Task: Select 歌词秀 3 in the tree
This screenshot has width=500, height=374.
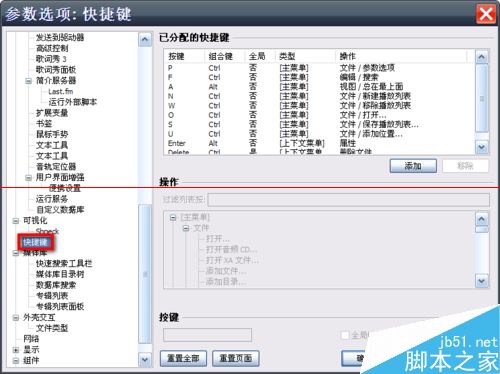Action: (x=51, y=59)
